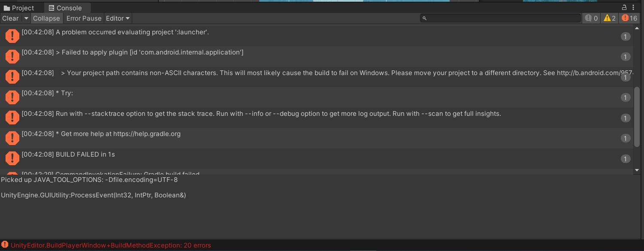This screenshot has width=644, height=251.
Task: Toggle warning messages filter showing 2
Action: (x=610, y=18)
